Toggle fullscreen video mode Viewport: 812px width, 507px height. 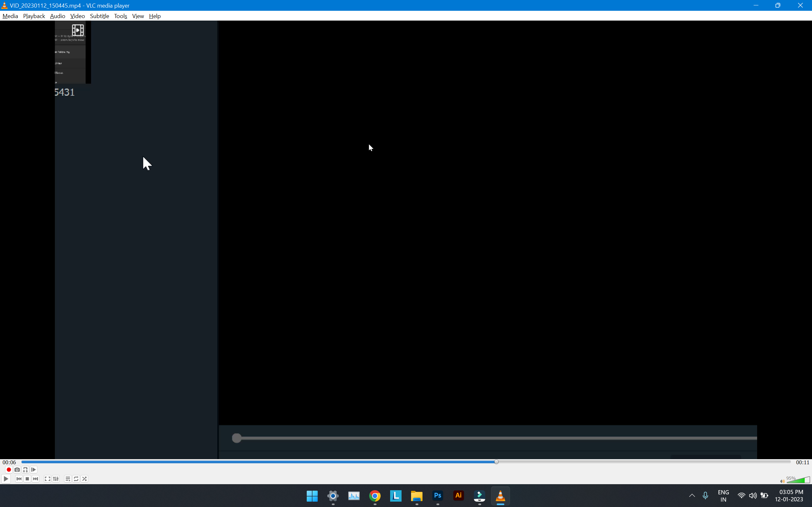47,479
